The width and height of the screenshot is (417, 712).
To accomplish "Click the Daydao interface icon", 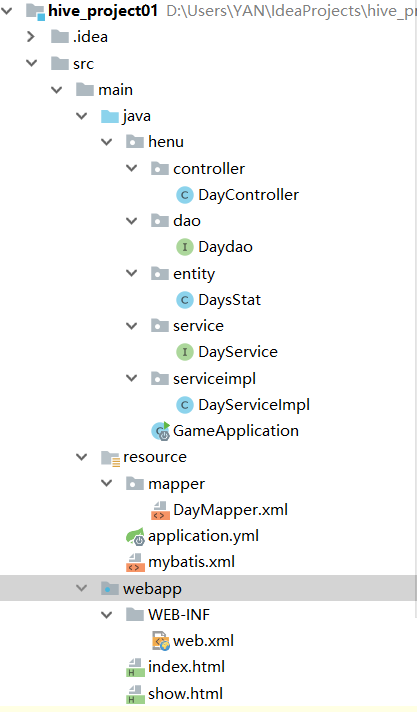I will pos(184,247).
